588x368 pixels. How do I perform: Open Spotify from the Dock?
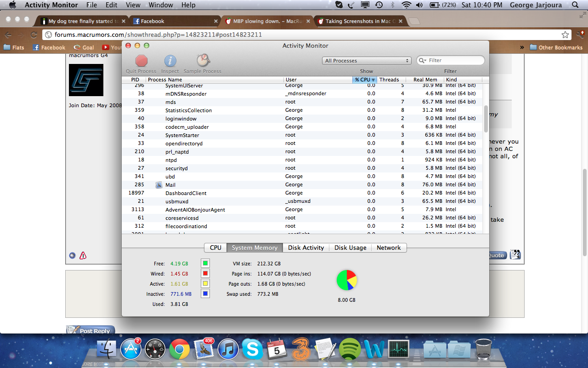point(350,350)
